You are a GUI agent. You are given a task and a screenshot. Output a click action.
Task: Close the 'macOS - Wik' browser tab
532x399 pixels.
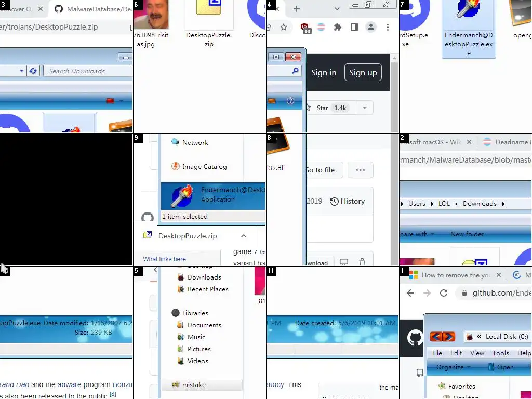click(x=469, y=142)
